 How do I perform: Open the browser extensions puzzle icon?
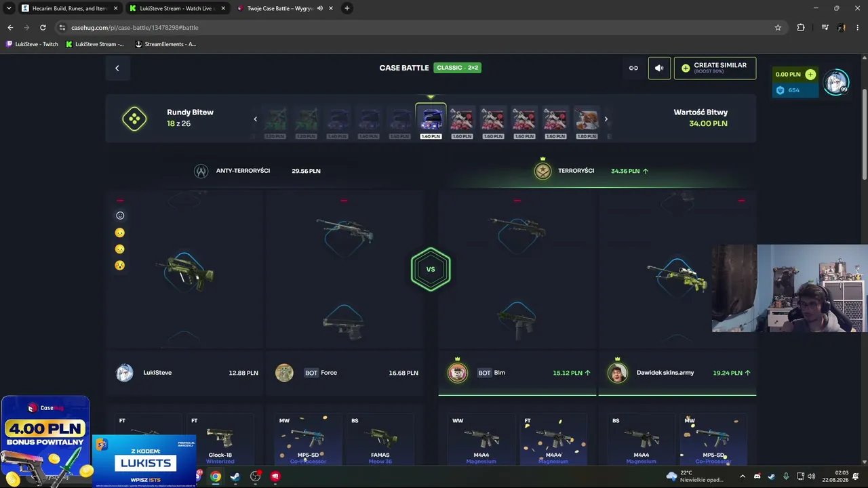click(x=801, y=28)
